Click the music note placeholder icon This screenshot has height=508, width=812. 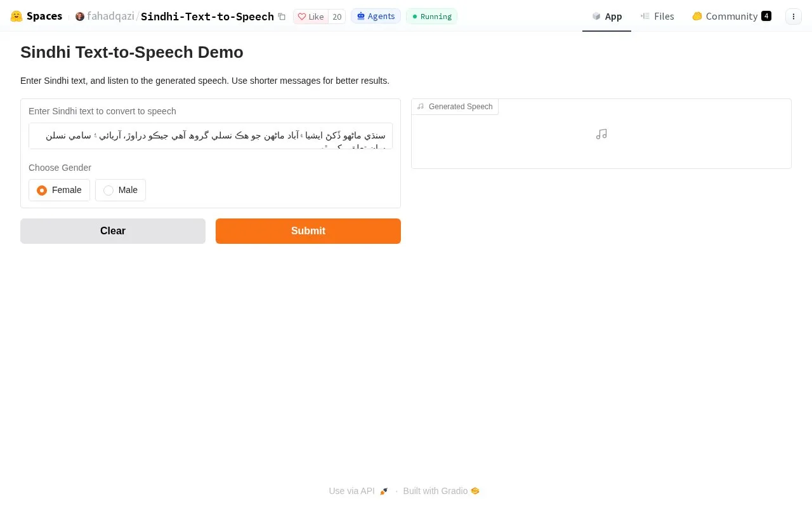[x=601, y=134]
